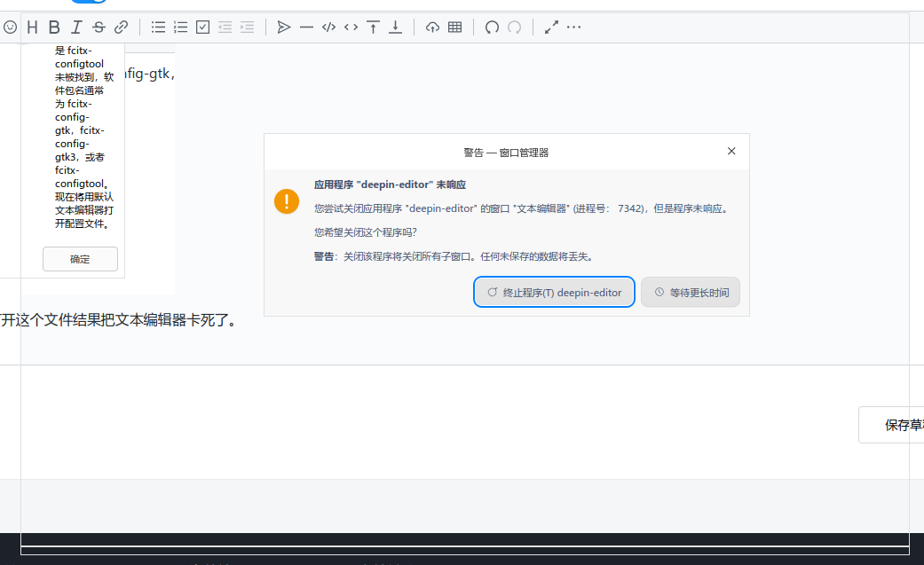The height and width of the screenshot is (565, 924).
Task: Insert an ordered numbered list
Action: 180,27
